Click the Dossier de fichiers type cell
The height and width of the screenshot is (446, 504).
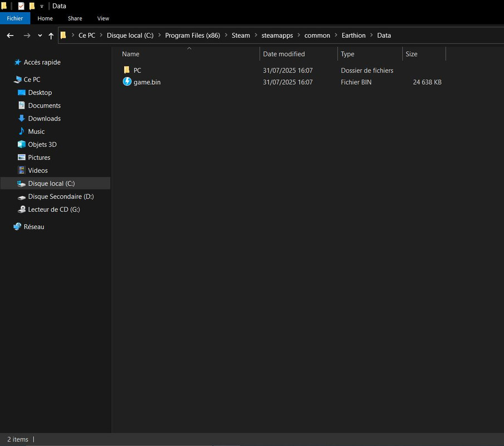click(x=367, y=70)
